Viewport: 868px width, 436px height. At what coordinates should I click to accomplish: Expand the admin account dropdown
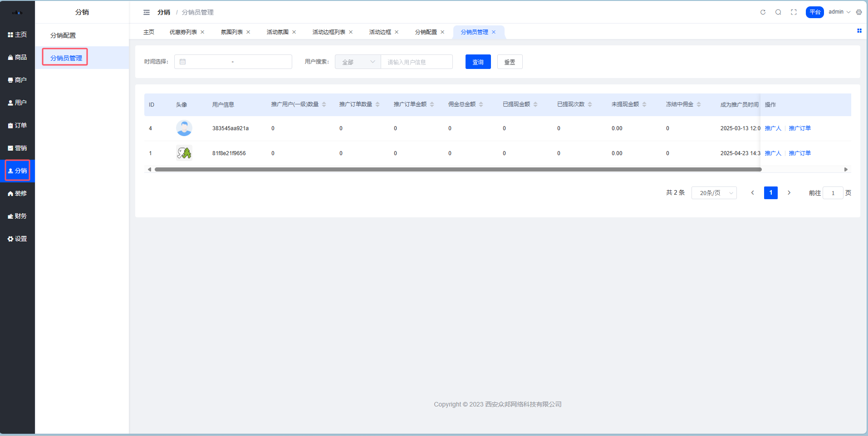pyautogui.click(x=839, y=12)
